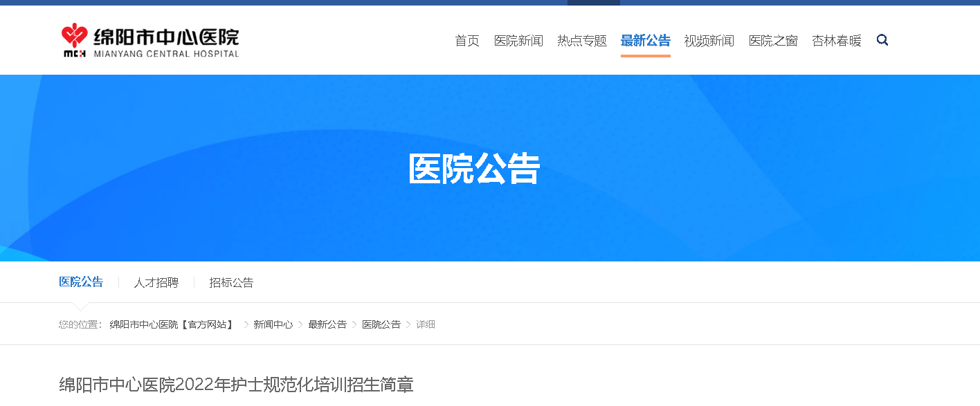This screenshot has height=406, width=980.
Task: Follow the 新闻中心 breadcrumb link
Action: click(x=273, y=324)
